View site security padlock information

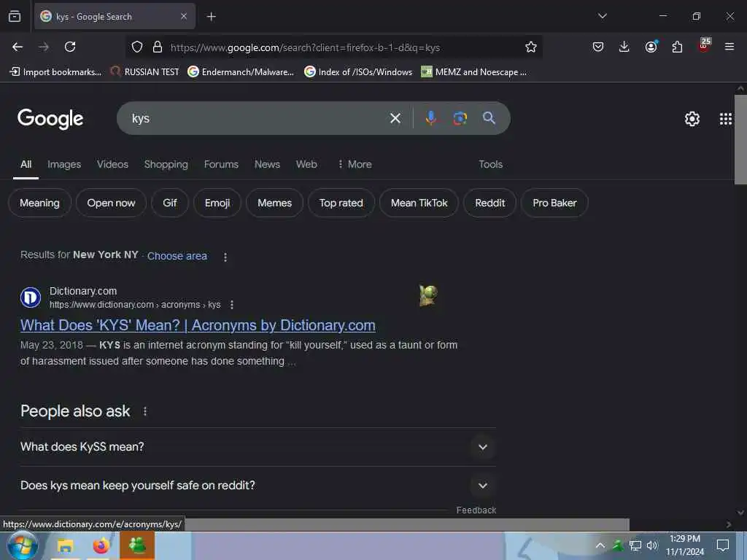[158, 47]
